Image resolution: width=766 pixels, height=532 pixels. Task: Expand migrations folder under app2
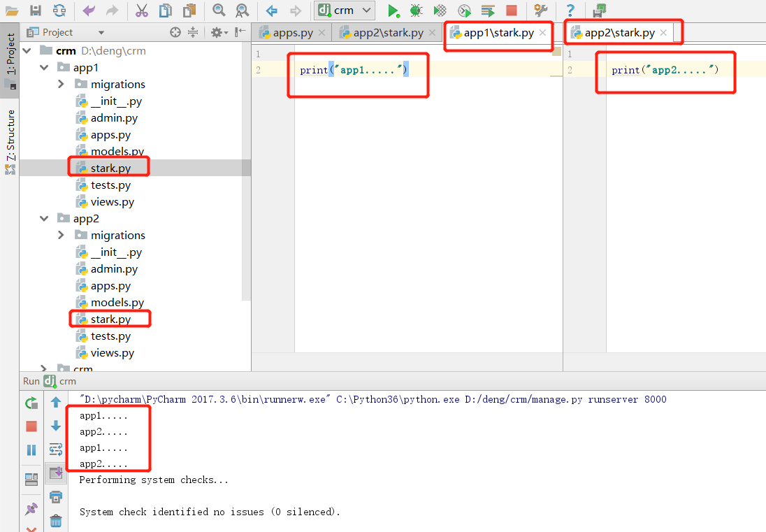[61, 236]
